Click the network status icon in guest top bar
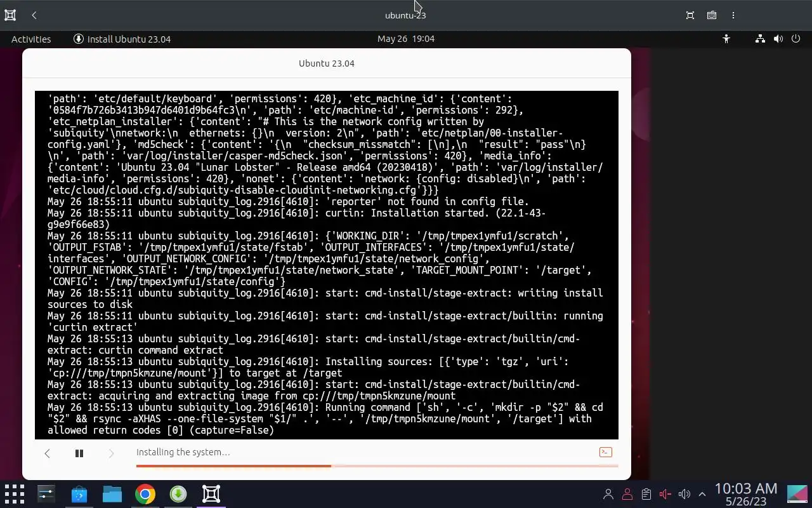 tap(760, 39)
